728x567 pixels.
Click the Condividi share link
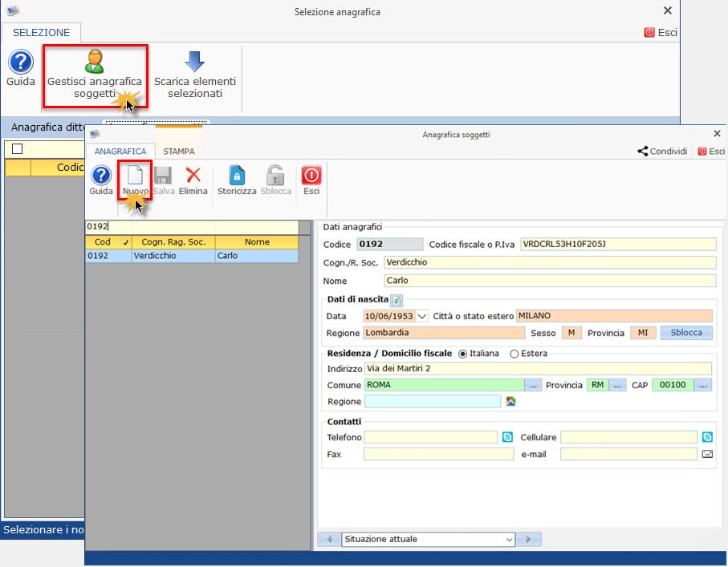click(x=662, y=152)
